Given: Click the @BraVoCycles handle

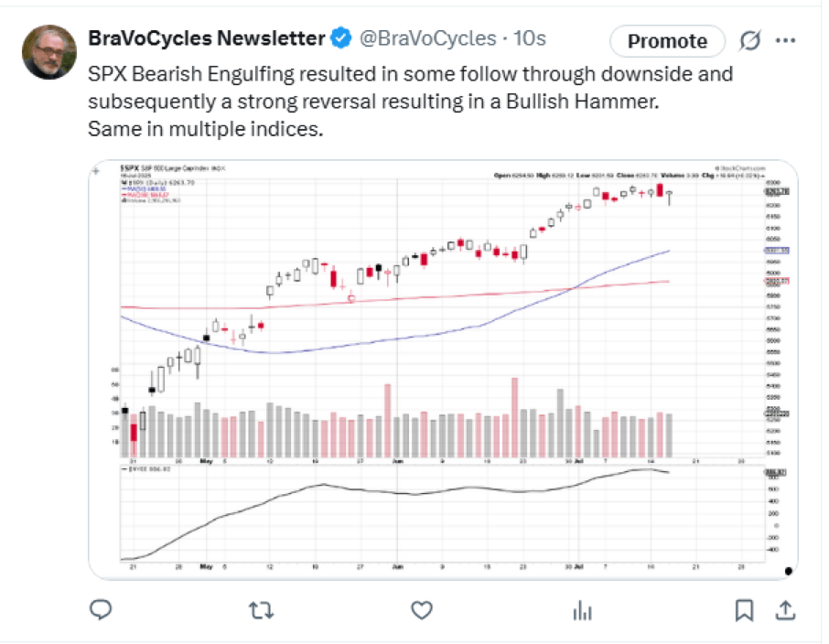Looking at the screenshot, I should tap(427, 38).
